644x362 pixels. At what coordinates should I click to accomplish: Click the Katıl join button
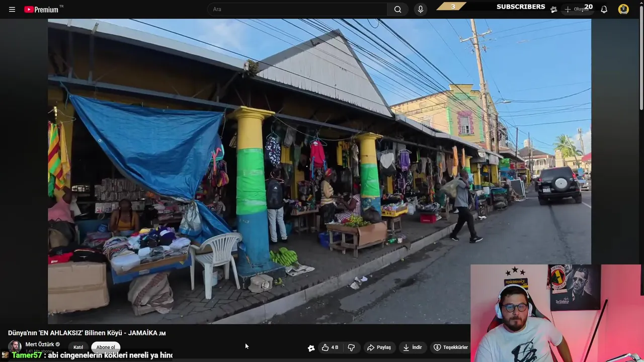click(78, 347)
